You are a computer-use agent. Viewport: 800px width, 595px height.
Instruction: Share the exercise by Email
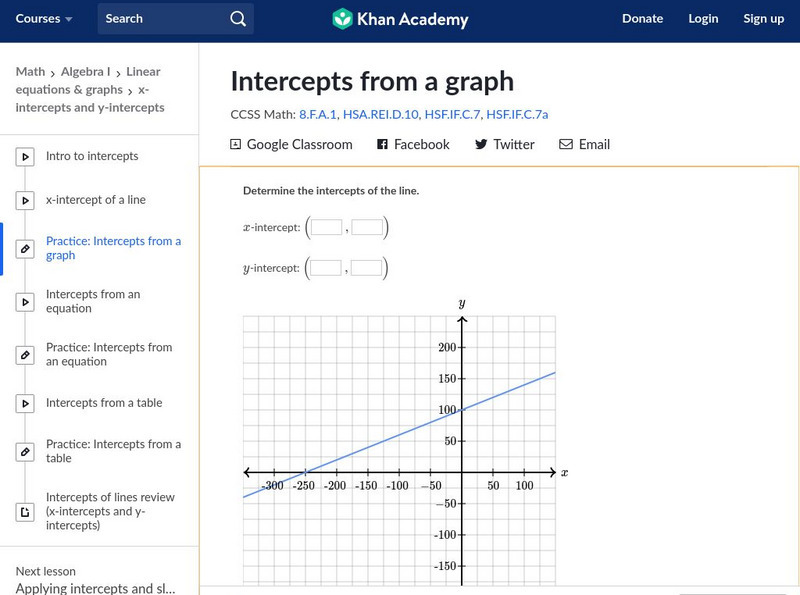pyautogui.click(x=584, y=144)
